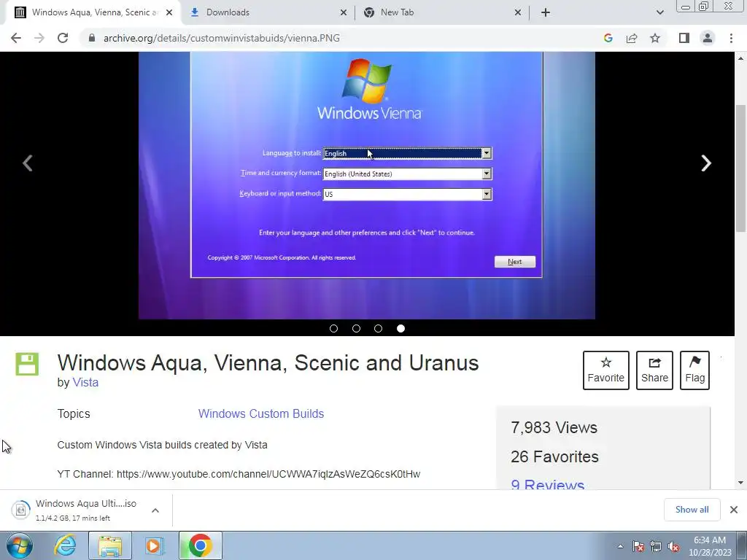
Task: Click the Windows Vienna screenshot image
Action: (x=367, y=186)
